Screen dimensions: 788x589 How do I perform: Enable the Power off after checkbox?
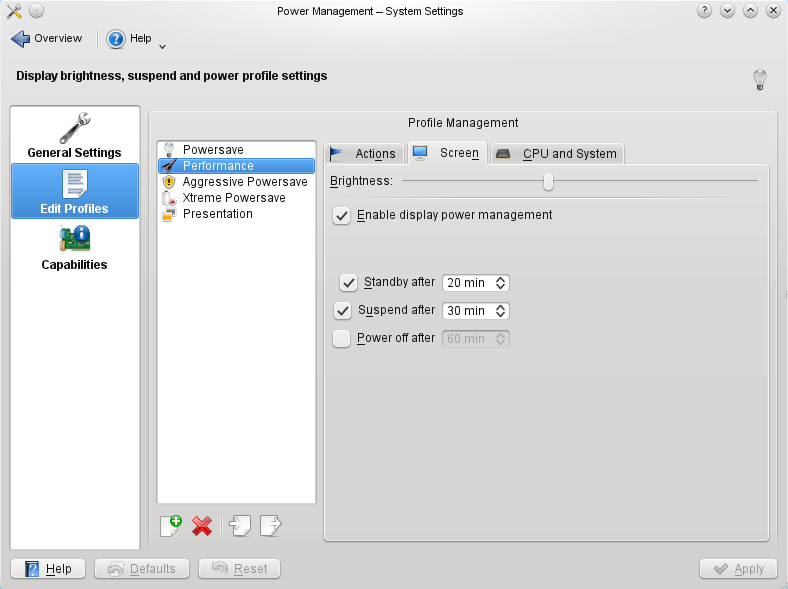(x=342, y=339)
